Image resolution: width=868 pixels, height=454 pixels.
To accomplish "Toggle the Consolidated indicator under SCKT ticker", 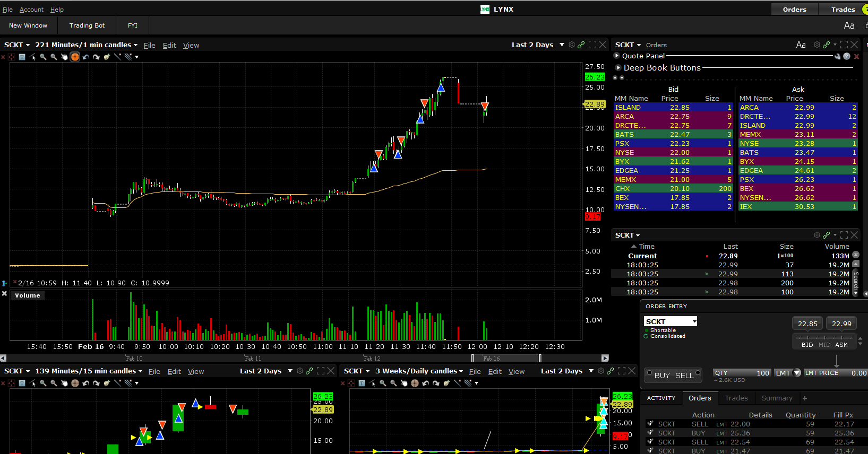I will click(x=646, y=336).
